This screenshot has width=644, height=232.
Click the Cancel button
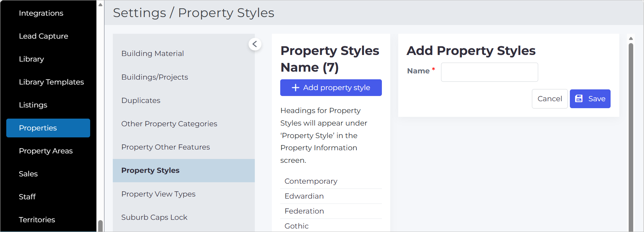(550, 99)
